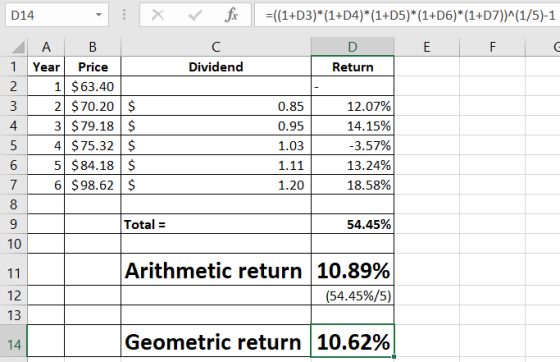Select column D header
The image size is (560, 362).
pos(352,47)
